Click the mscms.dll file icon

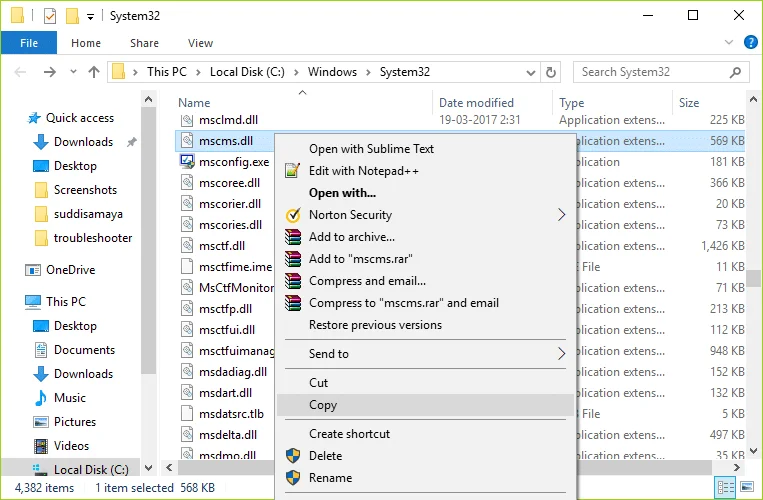[187, 141]
